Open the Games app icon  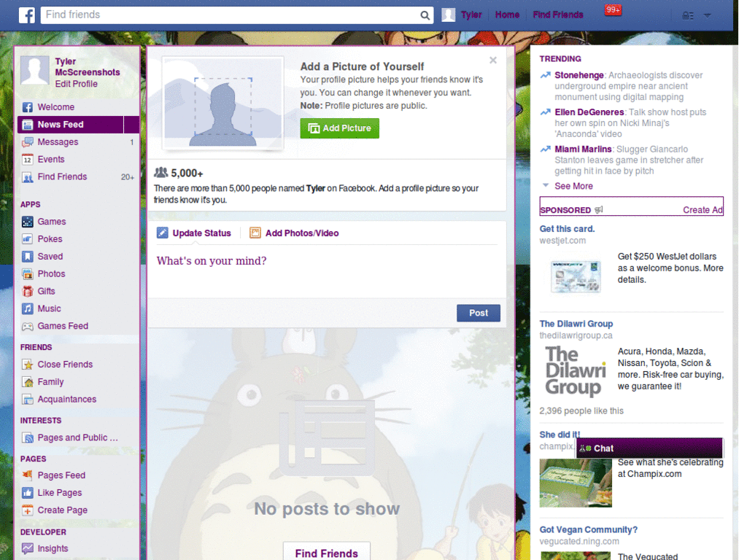coord(28,222)
